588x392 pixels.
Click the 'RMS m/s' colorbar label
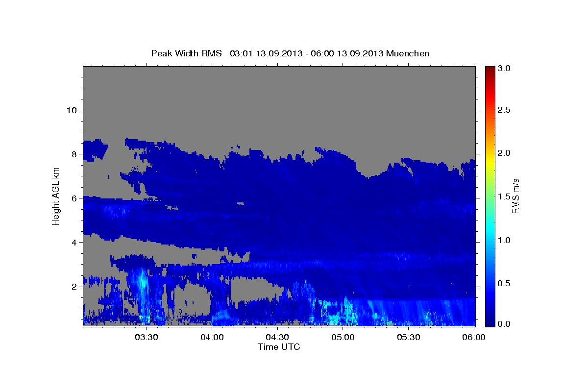[x=515, y=196]
